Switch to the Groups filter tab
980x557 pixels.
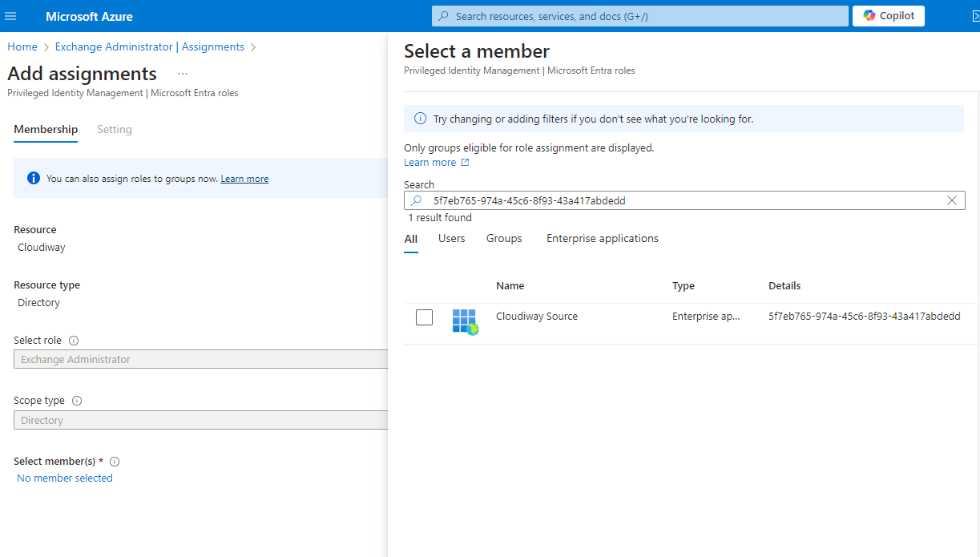tap(504, 239)
